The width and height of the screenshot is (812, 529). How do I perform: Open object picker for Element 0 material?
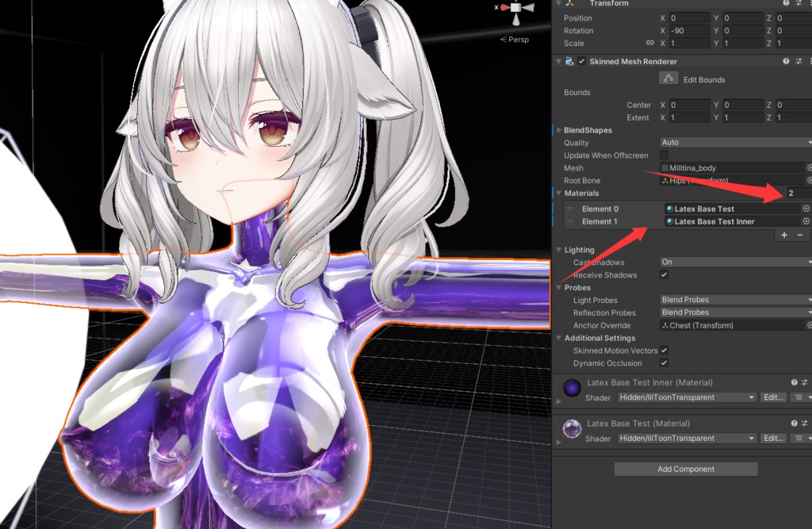pyautogui.click(x=806, y=209)
